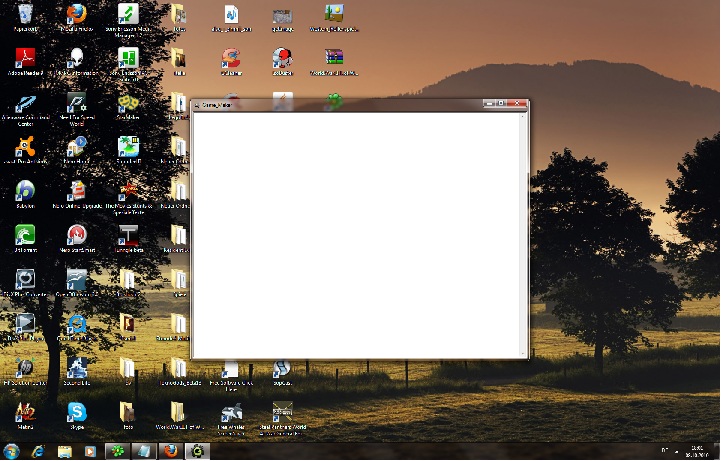
Task: Open Windows Explorer folder in the taskbar
Action: pyautogui.click(x=65, y=451)
